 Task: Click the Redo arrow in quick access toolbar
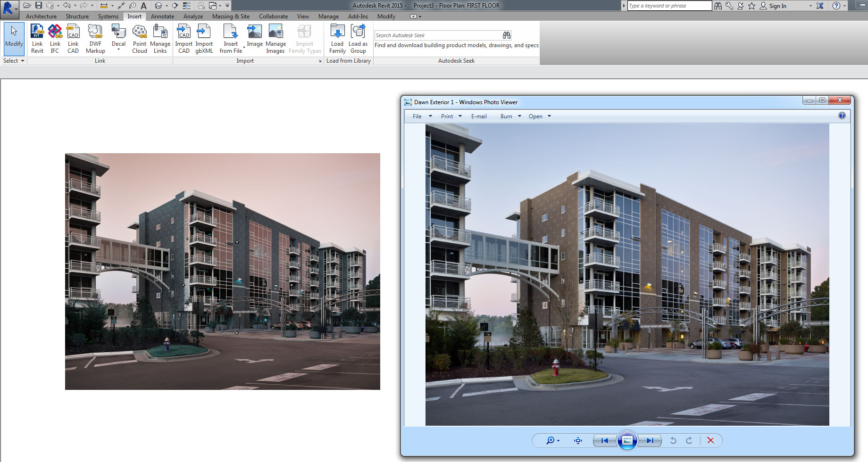click(x=83, y=6)
